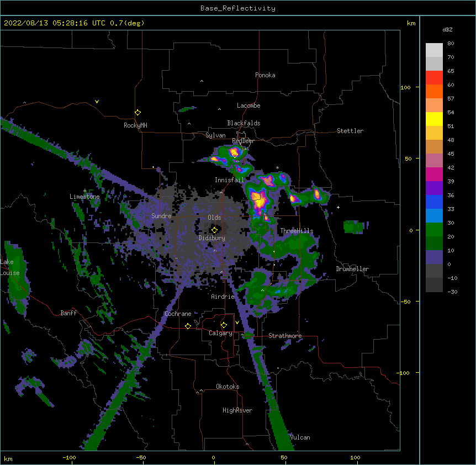Viewport: 476px width, 465px height.
Task: Click the yellow diamond marker above RockyMH
Action: click(137, 113)
